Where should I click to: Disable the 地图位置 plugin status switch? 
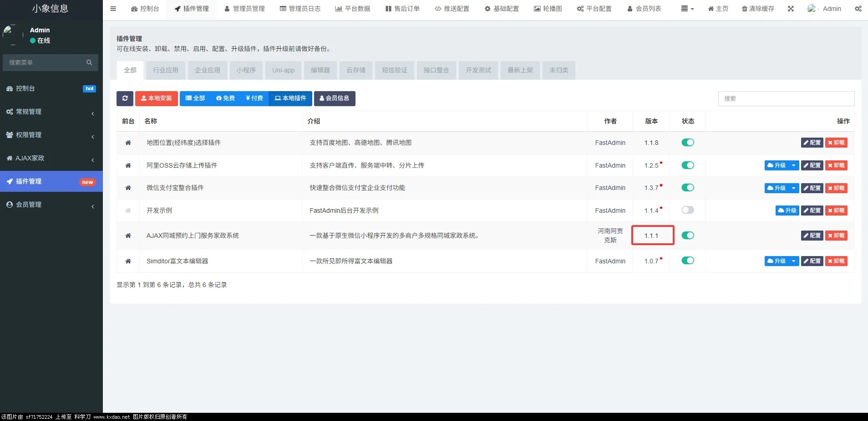(687, 143)
